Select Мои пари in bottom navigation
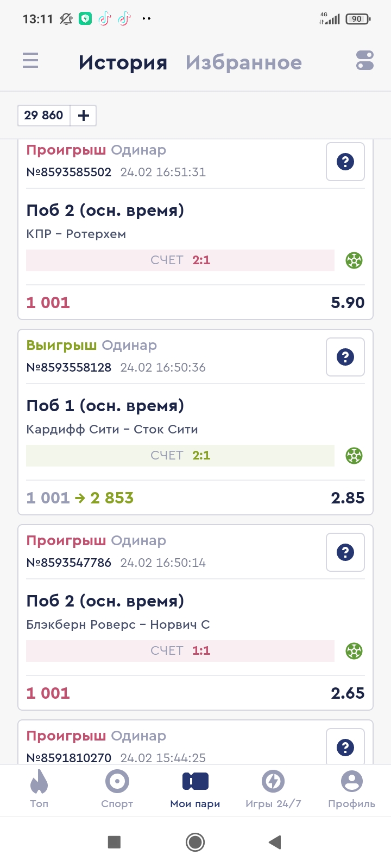Screen dimensions: 391x868 [195, 789]
